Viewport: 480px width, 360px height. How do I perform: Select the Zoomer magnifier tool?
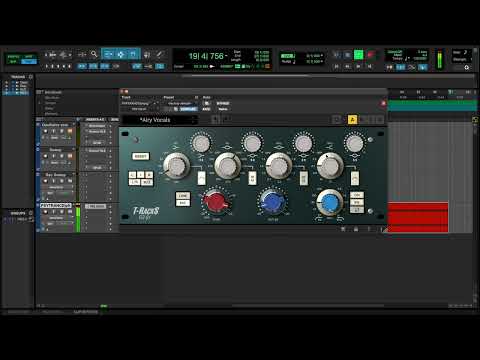click(94, 54)
